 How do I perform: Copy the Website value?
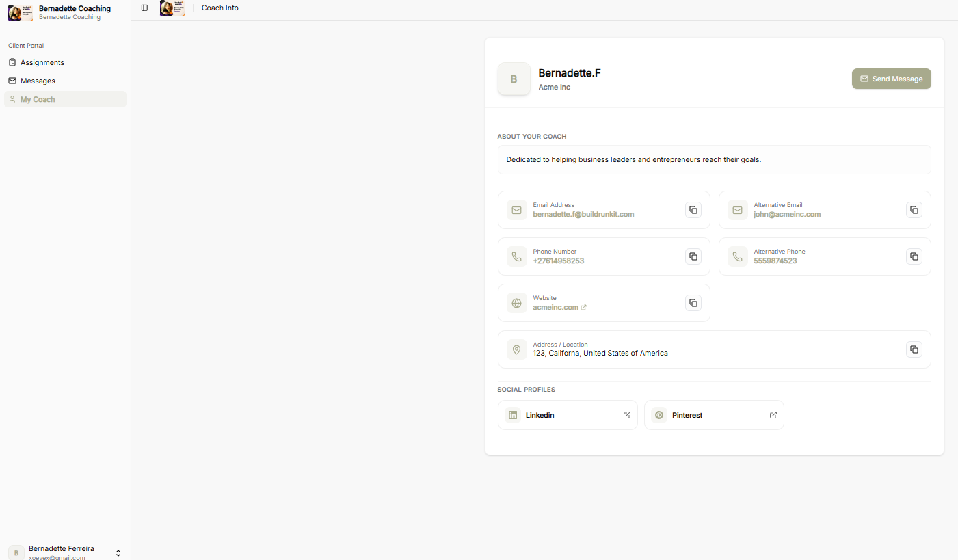tap(693, 303)
